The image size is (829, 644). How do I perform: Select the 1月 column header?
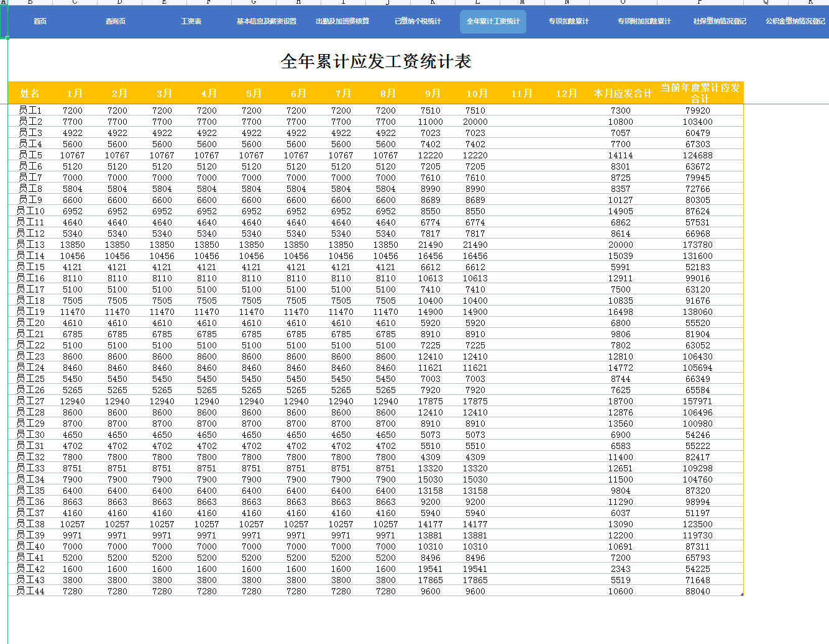pos(74,93)
